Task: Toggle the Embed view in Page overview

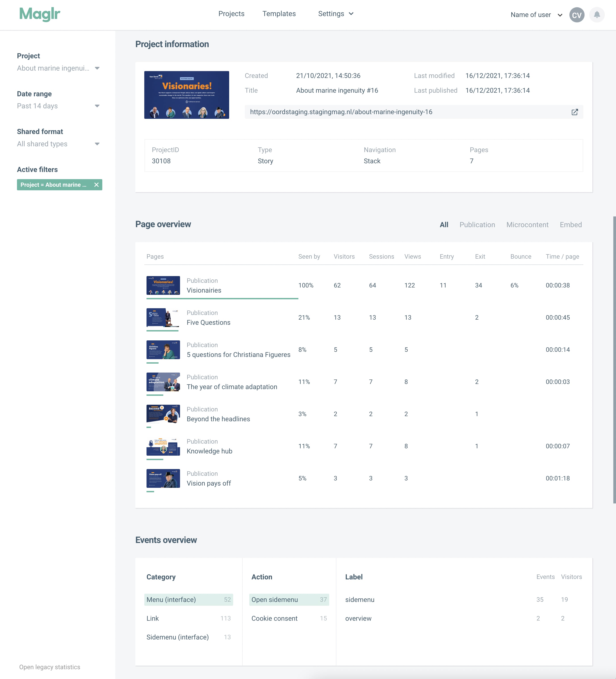Action: [570, 224]
